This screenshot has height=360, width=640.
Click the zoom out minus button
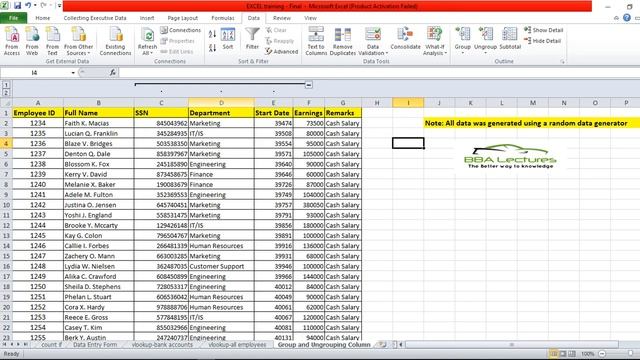602,353
